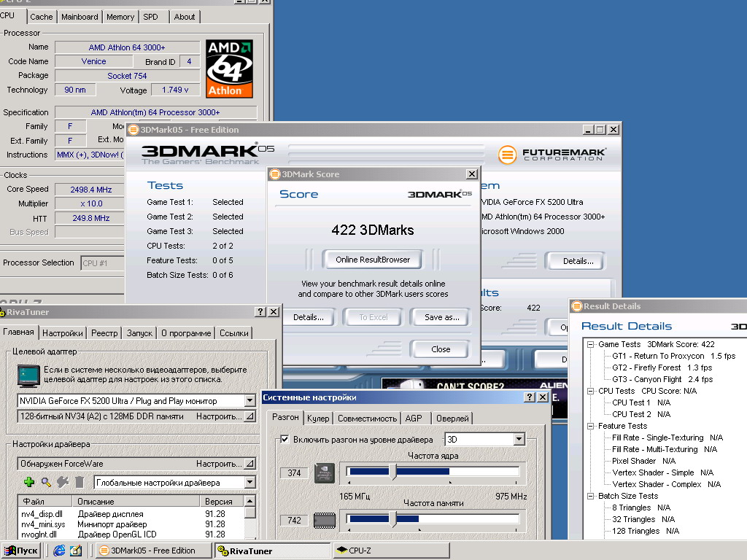Click help question mark in Системные настройки dialog
The height and width of the screenshot is (560, 747).
click(530, 397)
